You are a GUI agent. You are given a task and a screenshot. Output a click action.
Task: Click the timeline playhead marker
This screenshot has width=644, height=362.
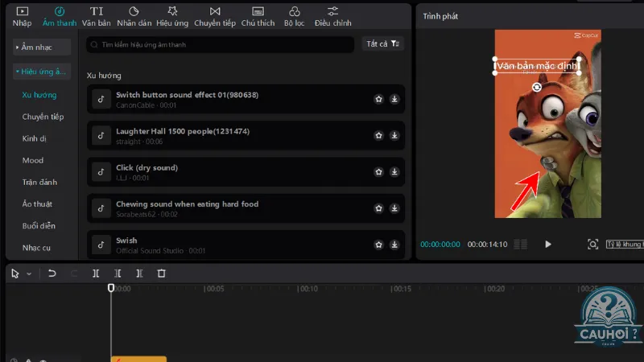[x=111, y=288]
